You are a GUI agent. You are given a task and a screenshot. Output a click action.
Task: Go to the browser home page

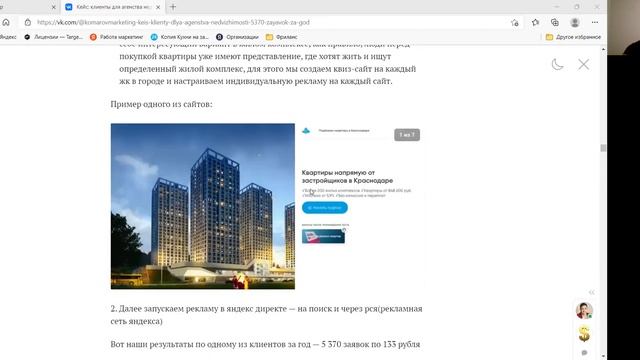click(x=6, y=22)
